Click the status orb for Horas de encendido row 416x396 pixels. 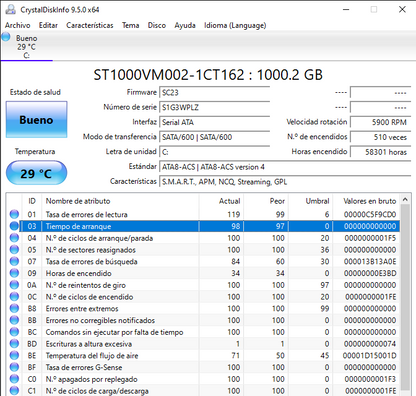coord(14,273)
